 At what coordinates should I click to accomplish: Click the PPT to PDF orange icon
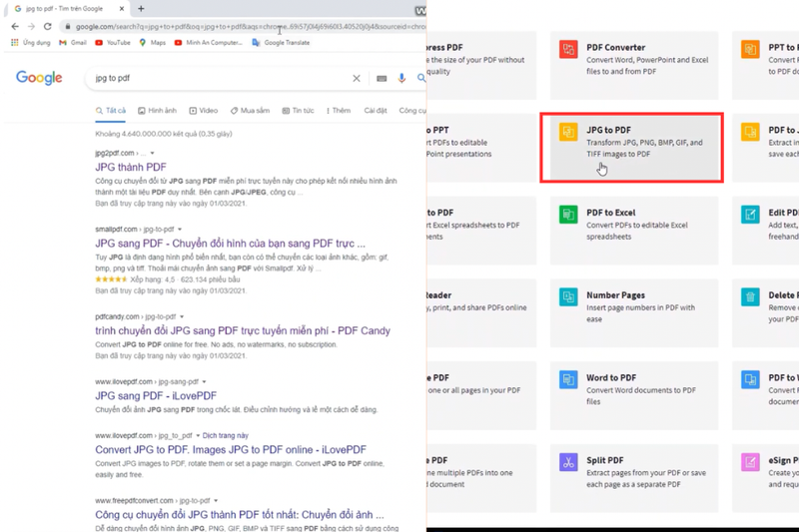750,49
